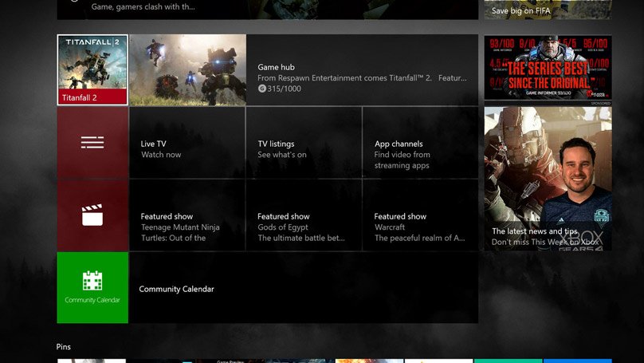
Task: Click the Pins section heading
Action: click(63, 346)
